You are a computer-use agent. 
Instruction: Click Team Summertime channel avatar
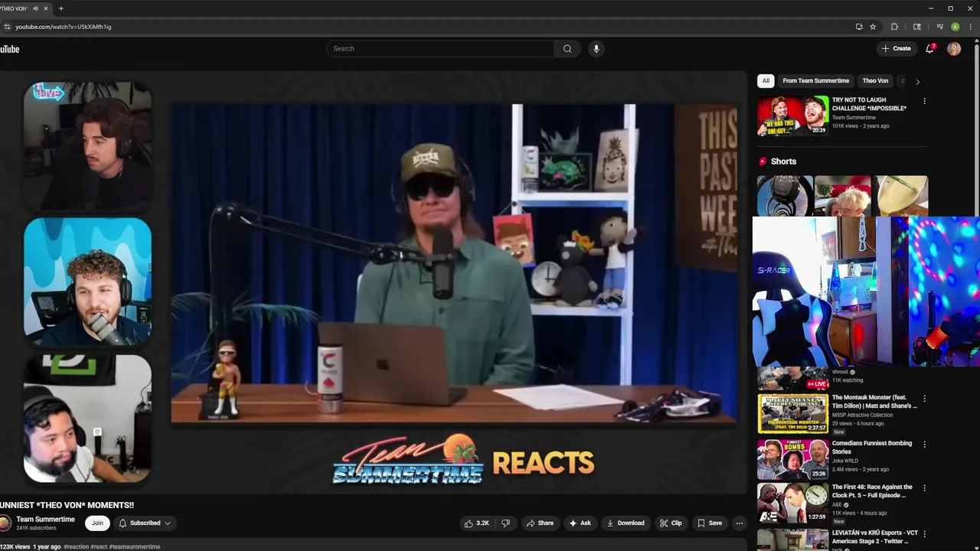pyautogui.click(x=5, y=523)
